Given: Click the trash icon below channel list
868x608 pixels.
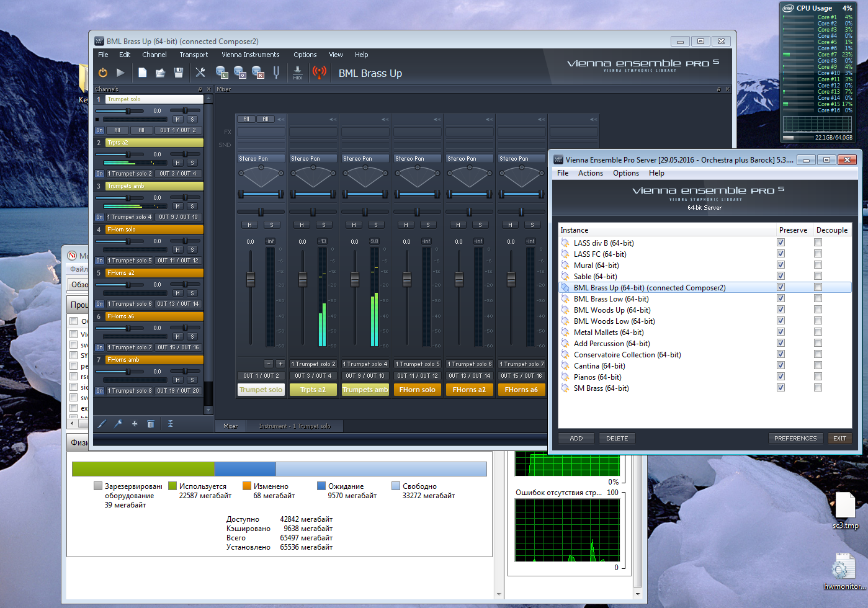Looking at the screenshot, I should click(151, 424).
